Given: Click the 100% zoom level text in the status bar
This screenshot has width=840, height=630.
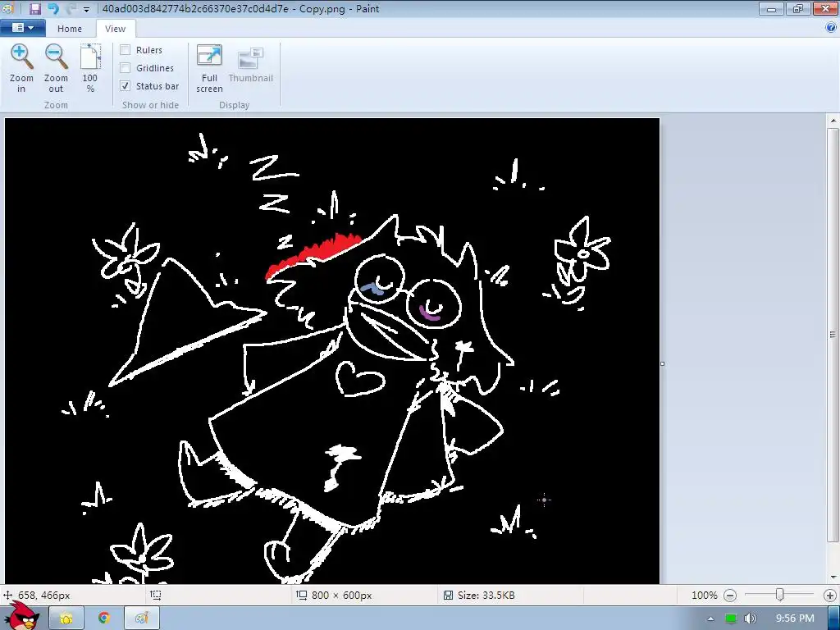Looking at the screenshot, I should pos(704,596).
